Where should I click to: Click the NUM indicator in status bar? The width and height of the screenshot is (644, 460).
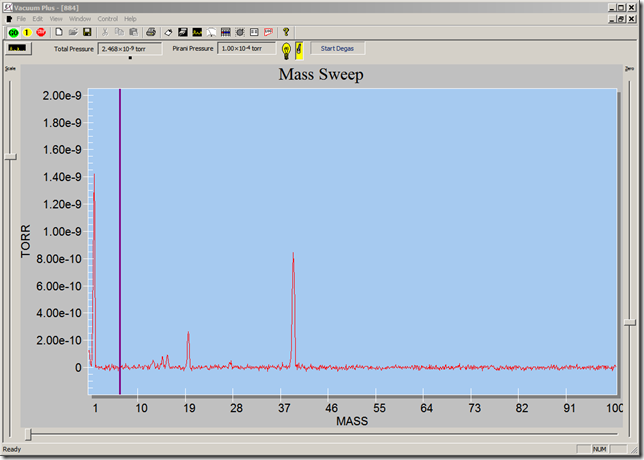click(599, 449)
